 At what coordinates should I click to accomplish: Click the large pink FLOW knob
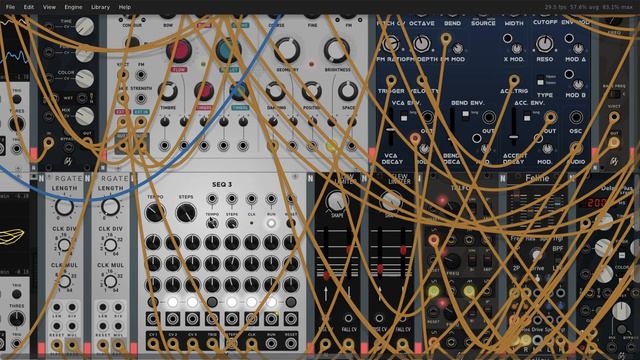[179, 50]
